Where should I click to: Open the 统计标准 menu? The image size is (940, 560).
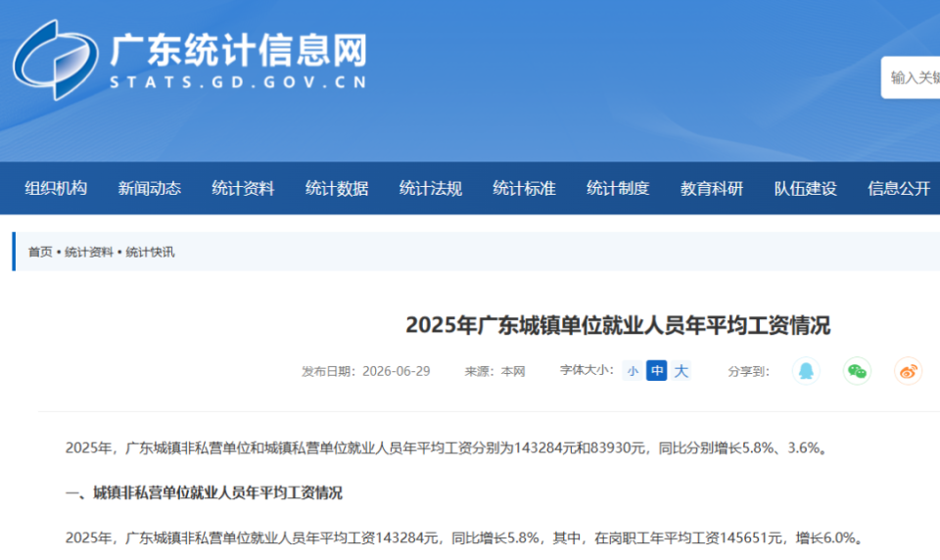524,188
